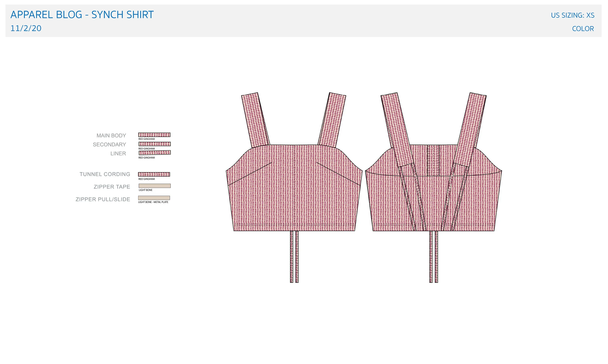Click the 'LIGHT BONE - METAL PLATE' caption
This screenshot has height=364, width=608.
coord(153,202)
